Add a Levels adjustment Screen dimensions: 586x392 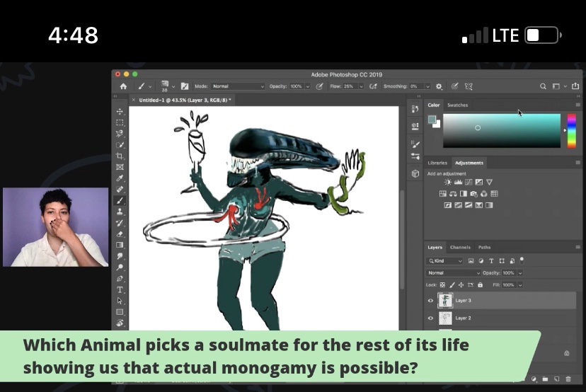point(458,182)
